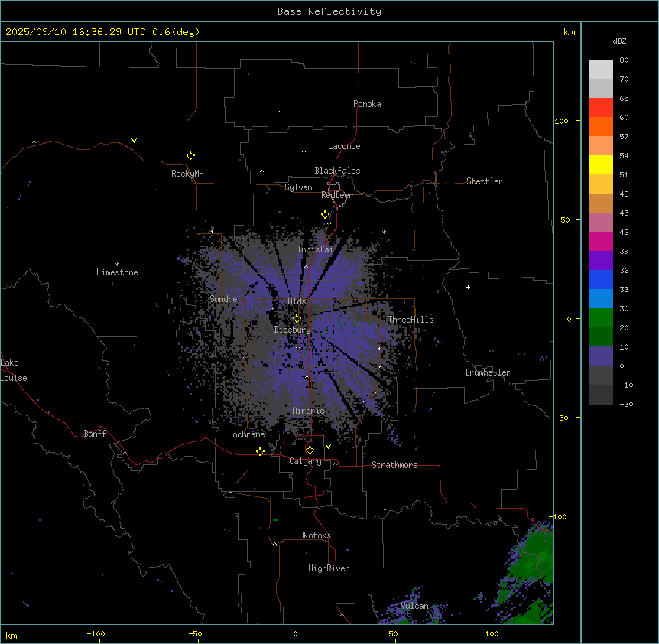Choose the orange 60 dBZ legend swatch
The height and width of the screenshot is (644, 659).
tap(601, 126)
